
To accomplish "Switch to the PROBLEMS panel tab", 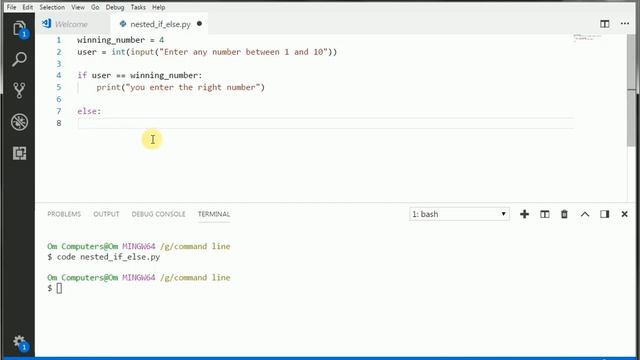I will [64, 214].
